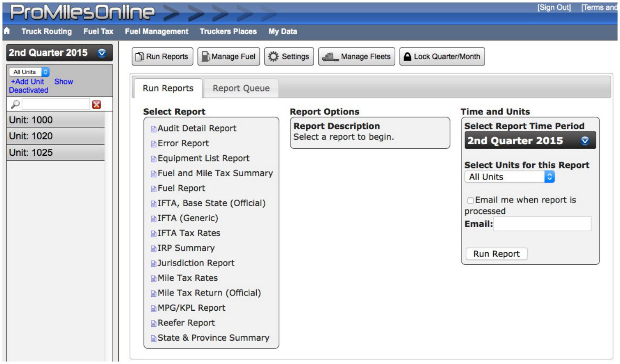Click the red X clear search icon
This screenshot has height=364, width=620.
tap(96, 105)
